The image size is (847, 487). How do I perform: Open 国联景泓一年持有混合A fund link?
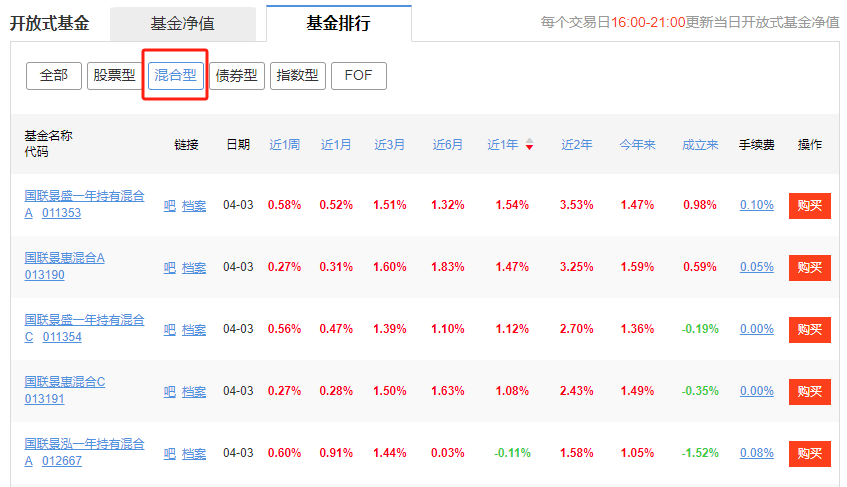[84, 444]
